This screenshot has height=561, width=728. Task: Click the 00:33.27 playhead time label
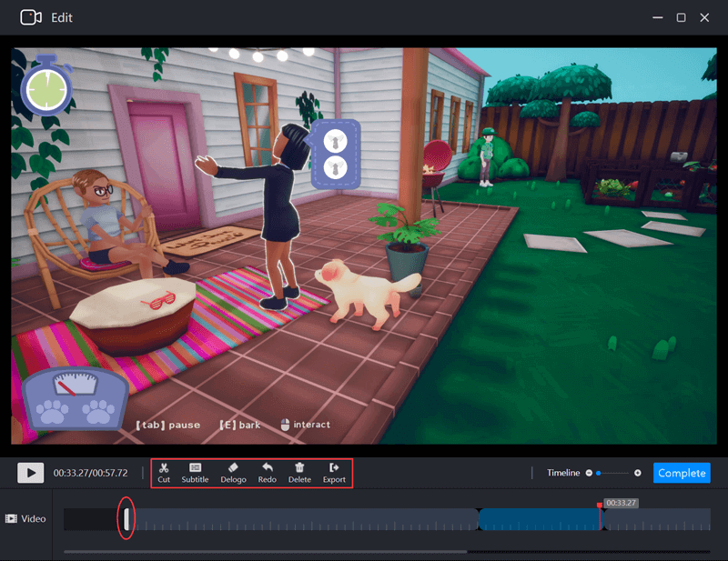click(x=622, y=503)
